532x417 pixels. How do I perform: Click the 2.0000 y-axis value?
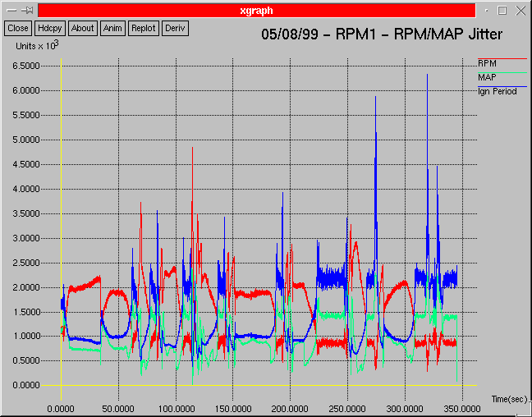[x=26, y=287]
